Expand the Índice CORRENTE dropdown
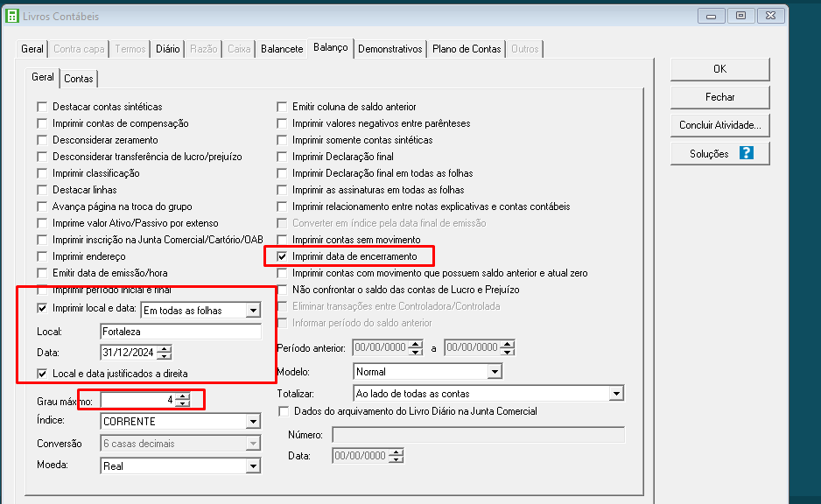821x504 pixels. [252, 422]
